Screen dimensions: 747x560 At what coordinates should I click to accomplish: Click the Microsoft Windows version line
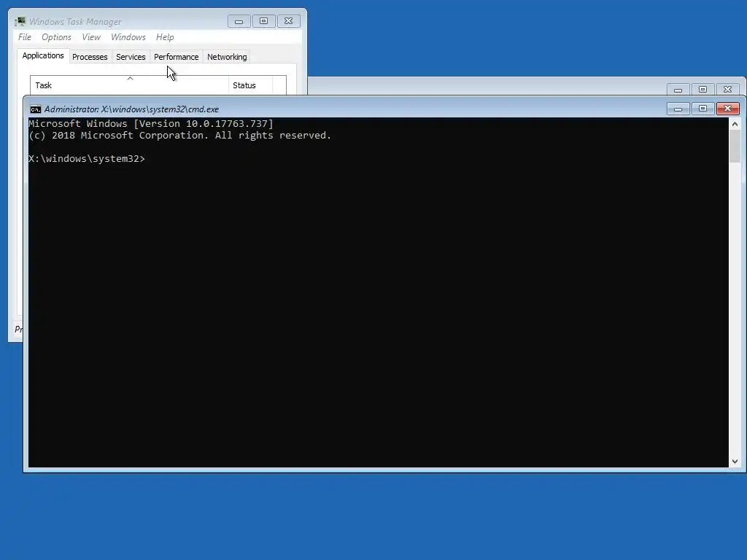click(151, 124)
